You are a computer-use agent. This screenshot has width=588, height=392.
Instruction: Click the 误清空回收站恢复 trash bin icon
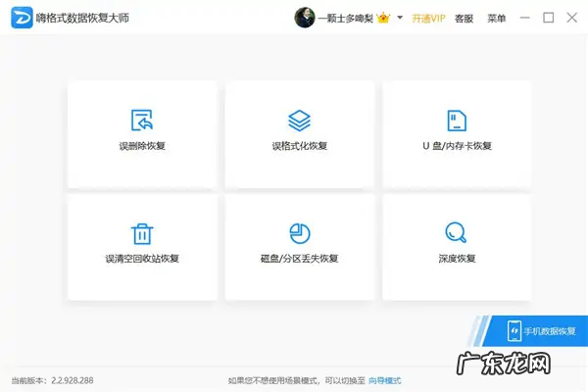(142, 233)
